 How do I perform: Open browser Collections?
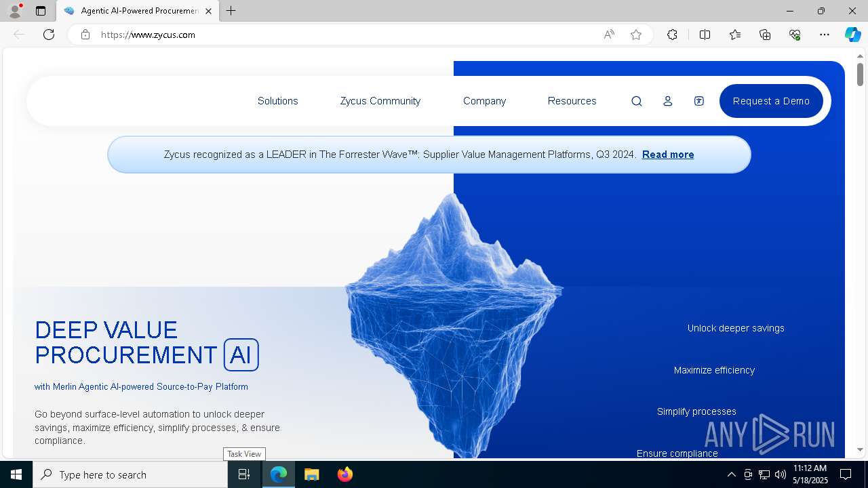point(765,35)
